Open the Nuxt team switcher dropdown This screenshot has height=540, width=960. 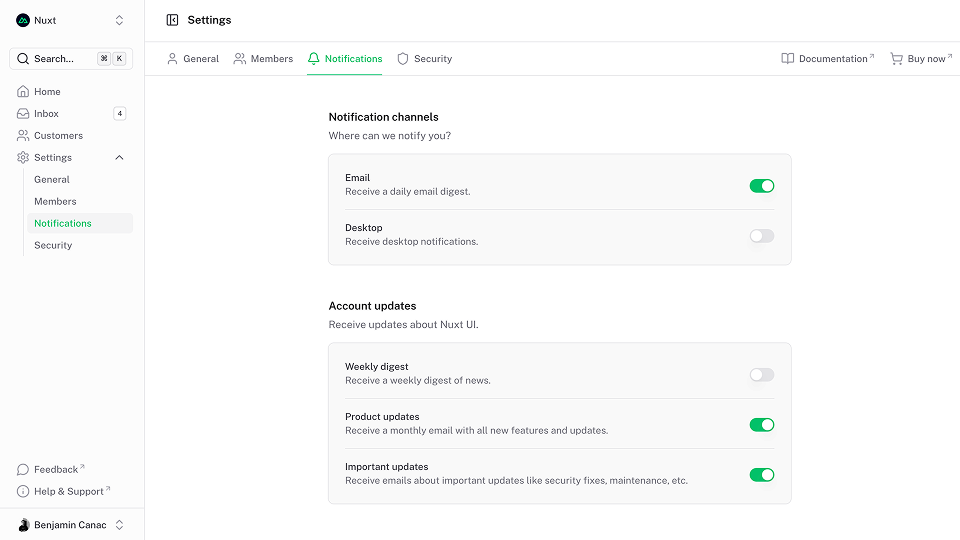click(x=119, y=20)
